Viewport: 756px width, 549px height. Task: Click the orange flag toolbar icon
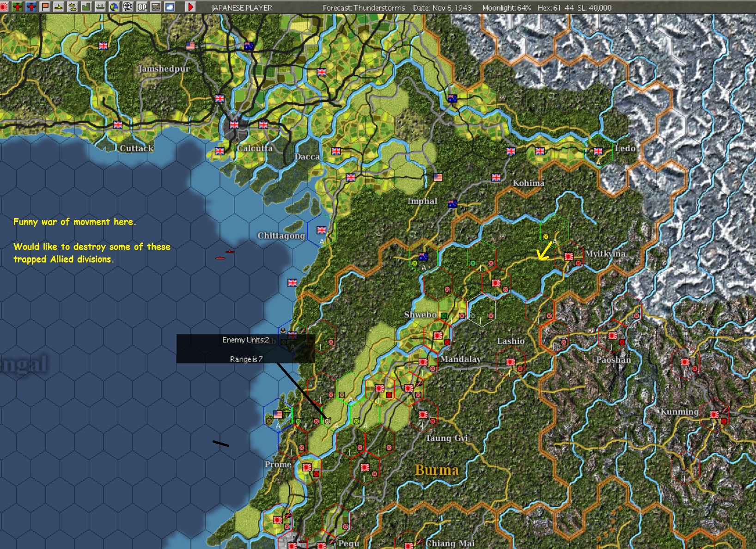(x=45, y=7)
